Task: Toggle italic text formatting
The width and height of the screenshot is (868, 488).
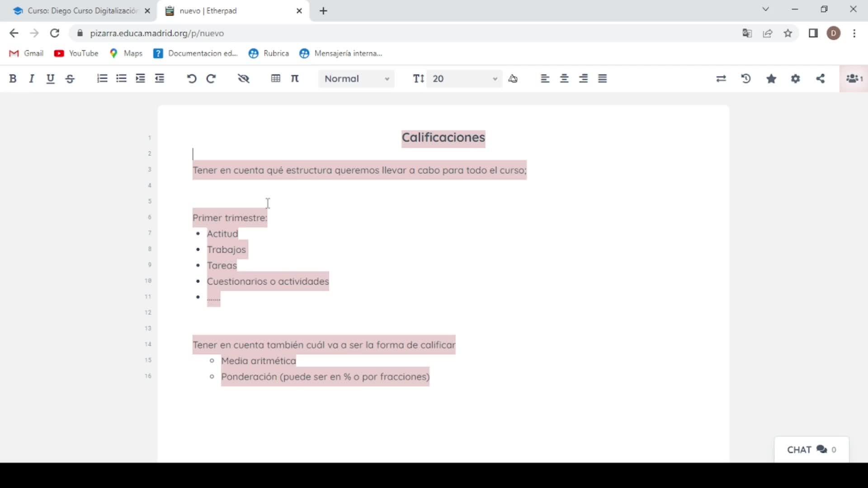Action: pyautogui.click(x=32, y=79)
